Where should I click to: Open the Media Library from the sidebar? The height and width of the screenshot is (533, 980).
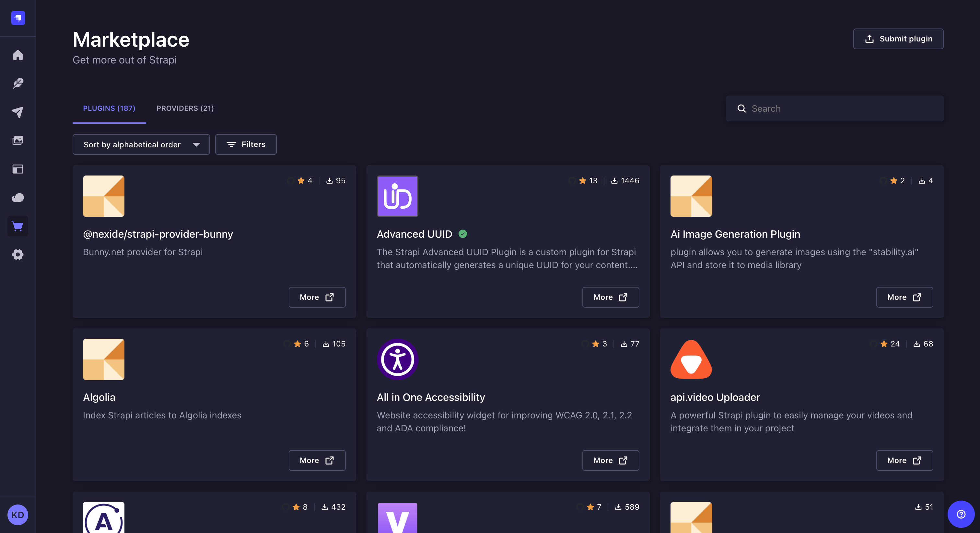[x=17, y=140]
